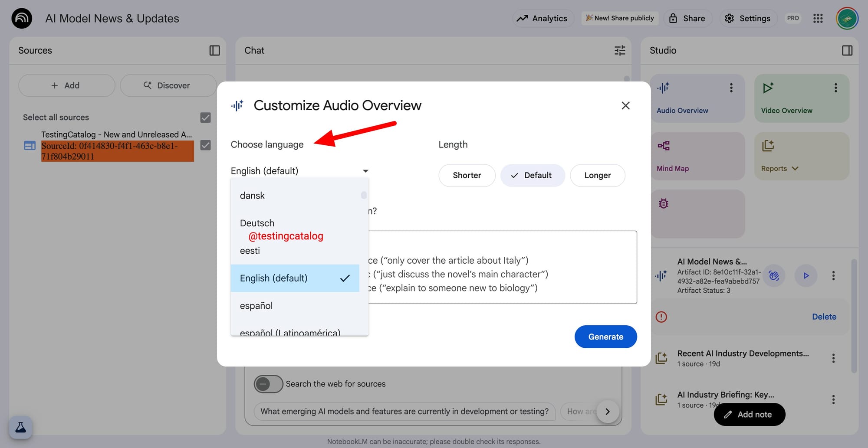Open the Share dialog

pos(687,18)
